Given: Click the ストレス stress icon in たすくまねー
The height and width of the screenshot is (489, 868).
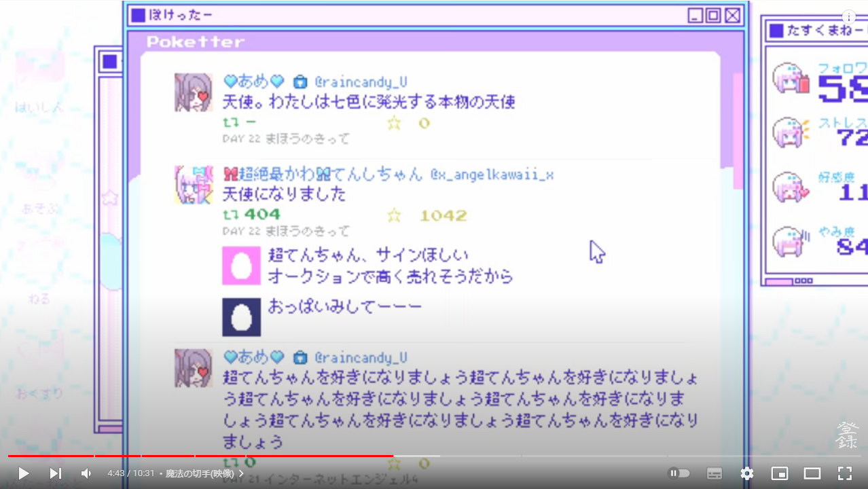Looking at the screenshot, I should coord(791,132).
